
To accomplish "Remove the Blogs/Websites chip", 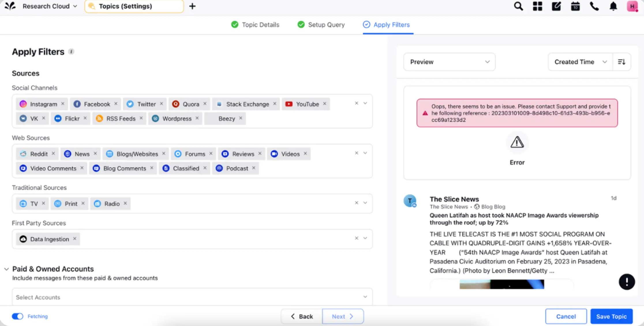I will click(164, 153).
